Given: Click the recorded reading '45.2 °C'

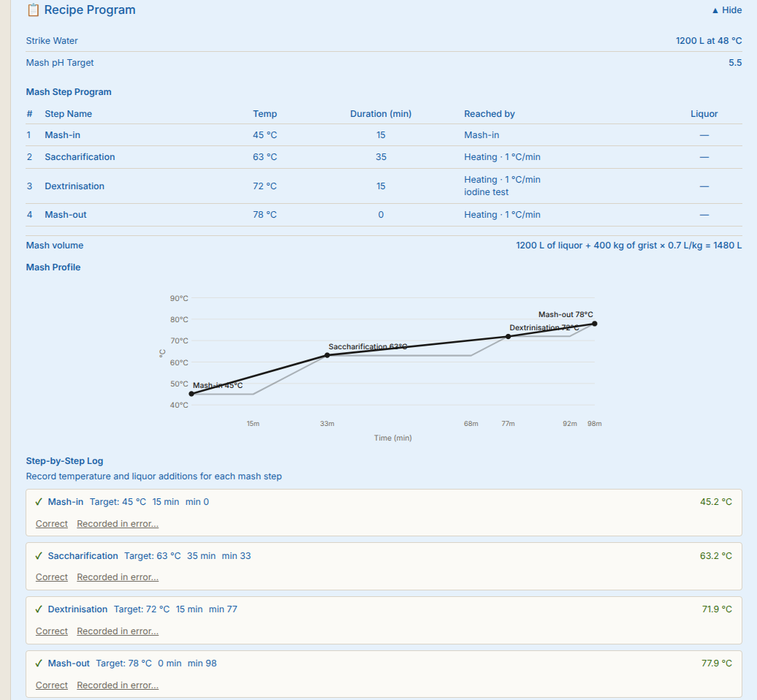Looking at the screenshot, I should (x=716, y=502).
